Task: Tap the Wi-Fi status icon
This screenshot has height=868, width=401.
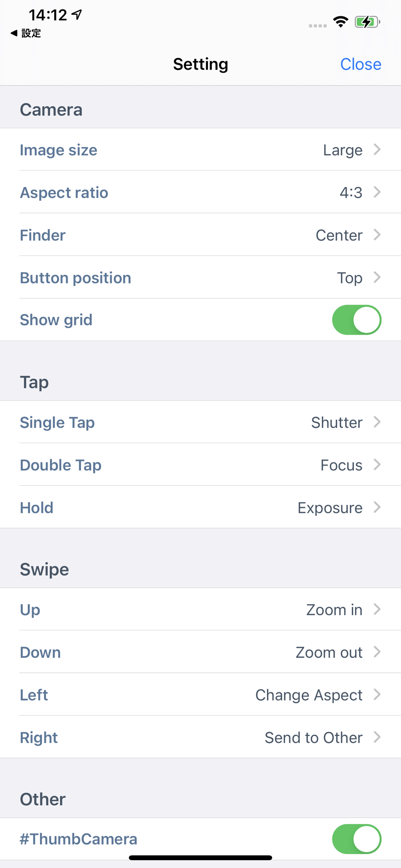Action: [341, 22]
